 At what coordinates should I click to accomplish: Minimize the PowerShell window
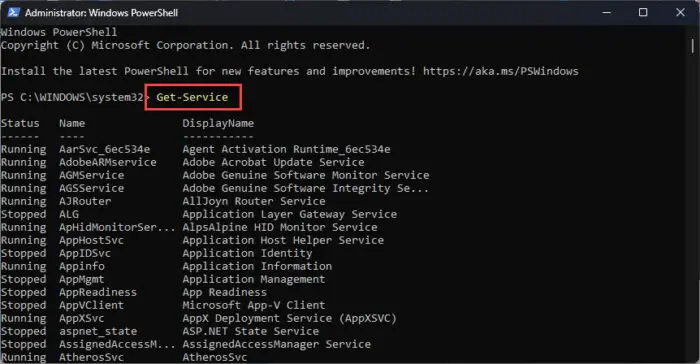[x=606, y=13]
